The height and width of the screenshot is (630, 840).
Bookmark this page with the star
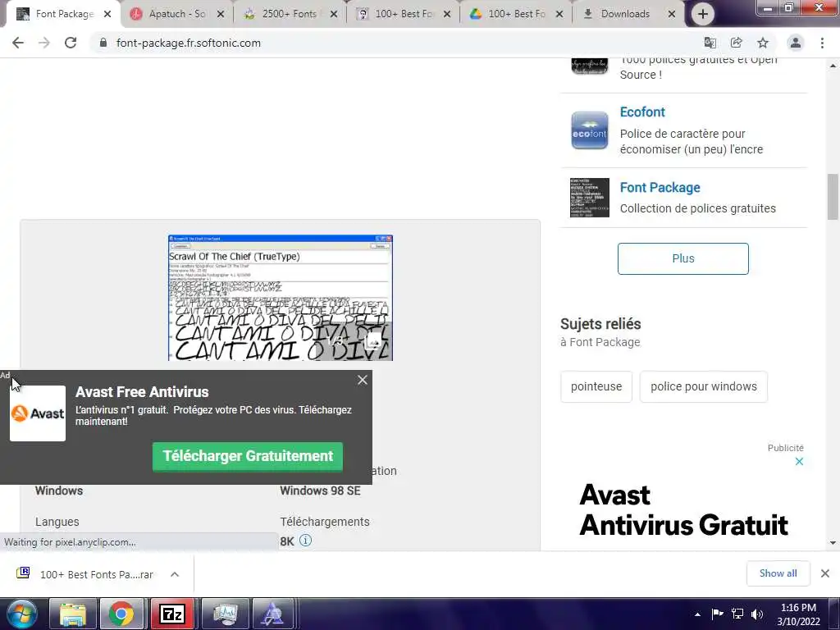763,43
